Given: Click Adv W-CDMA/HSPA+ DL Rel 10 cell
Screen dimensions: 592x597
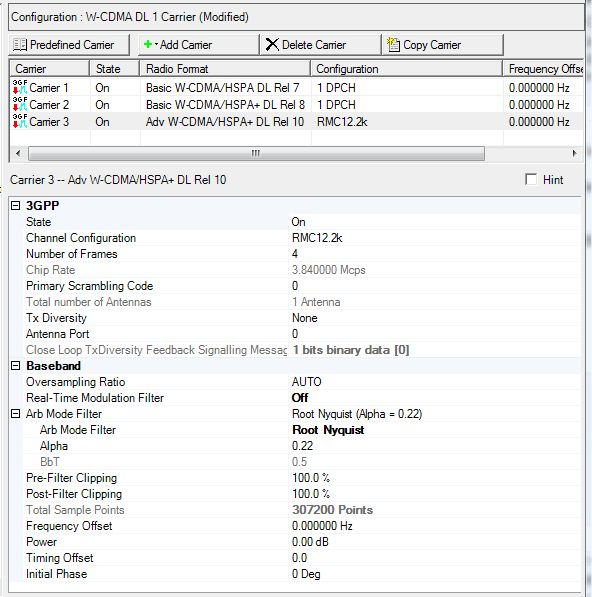Looking at the screenshot, I should click(225, 122).
